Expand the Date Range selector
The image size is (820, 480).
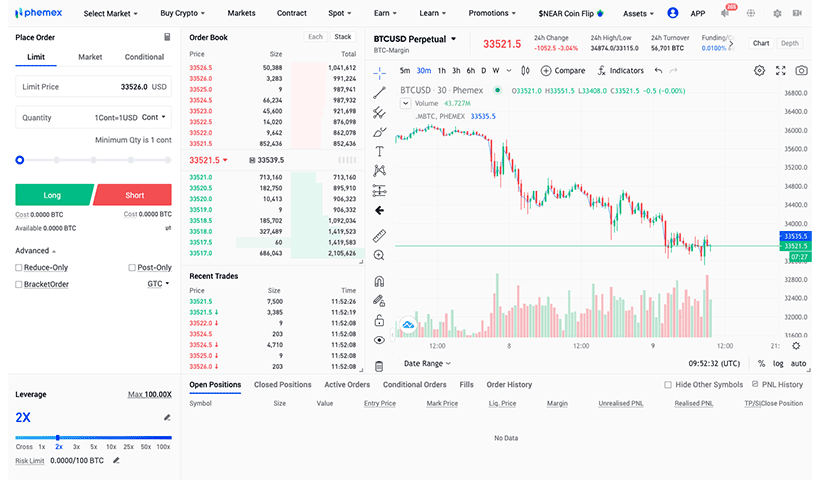(x=427, y=363)
